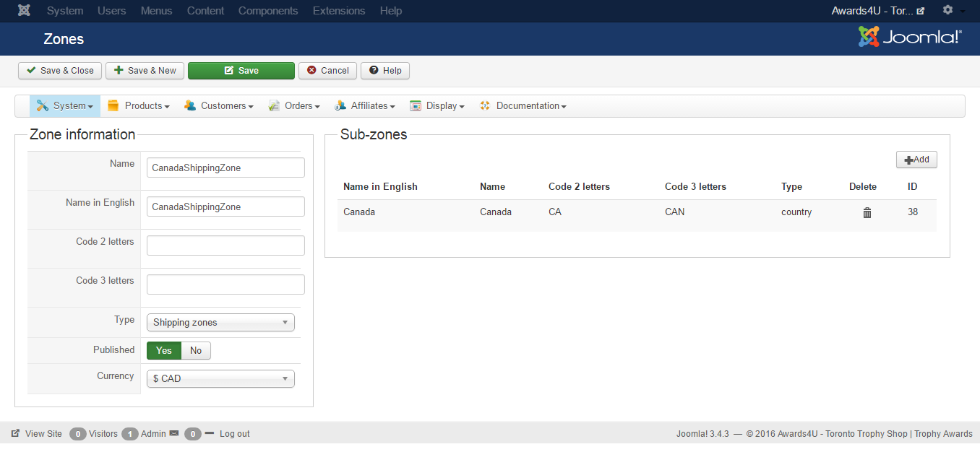This screenshot has height=465, width=980.
Task: Click the Save & Close button
Action: (60, 70)
